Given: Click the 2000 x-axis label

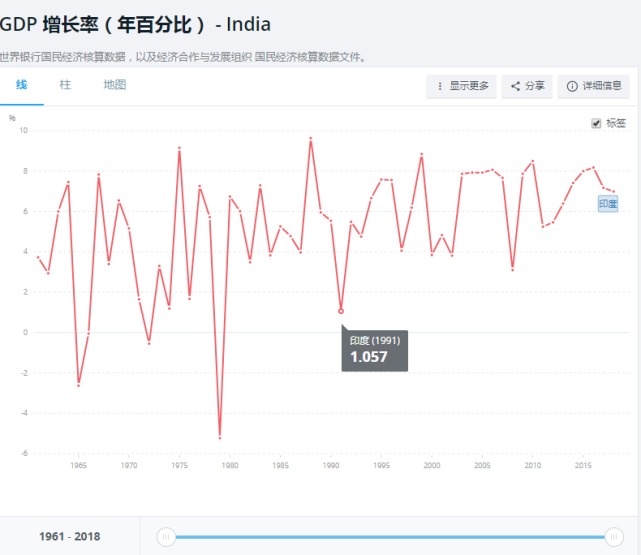Looking at the screenshot, I should click(x=432, y=465).
